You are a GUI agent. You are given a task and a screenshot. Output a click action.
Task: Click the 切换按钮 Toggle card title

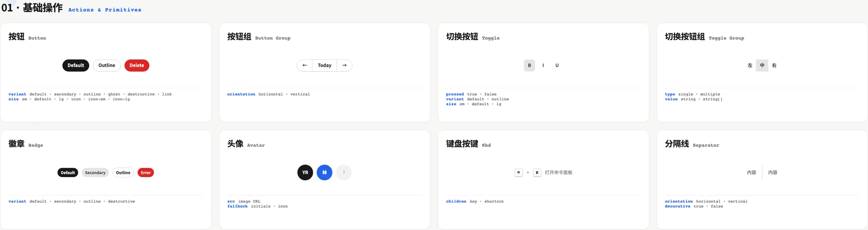473,37
